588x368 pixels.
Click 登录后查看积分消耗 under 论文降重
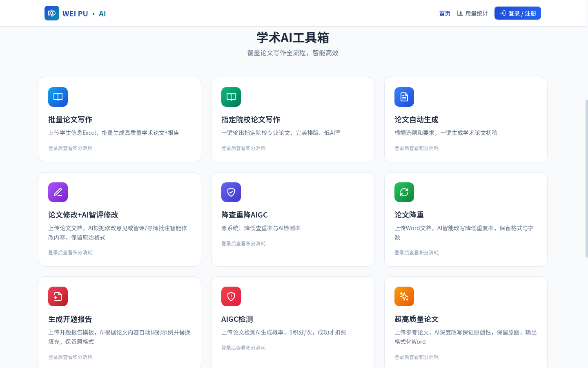tap(416, 252)
